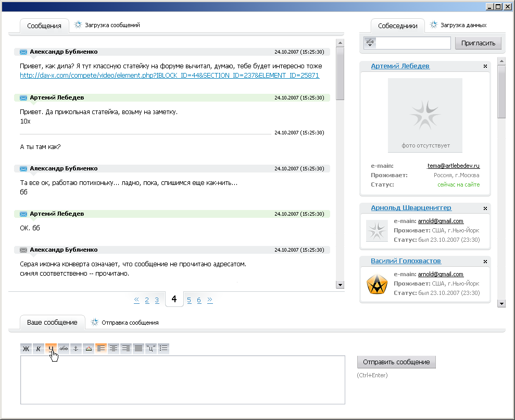The width and height of the screenshot is (515, 420).
Task: Insert an image into the message
Action: coord(89,349)
